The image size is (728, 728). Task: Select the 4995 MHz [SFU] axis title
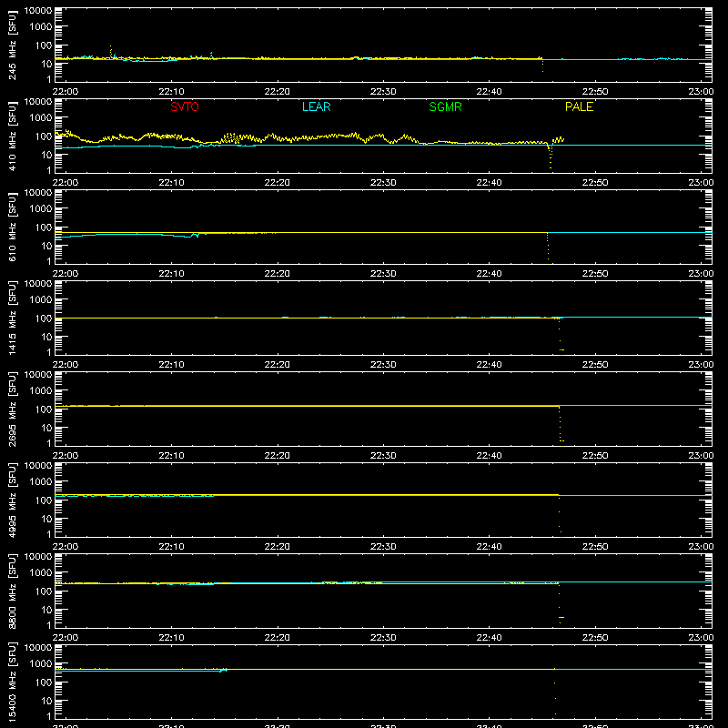(x=12, y=500)
